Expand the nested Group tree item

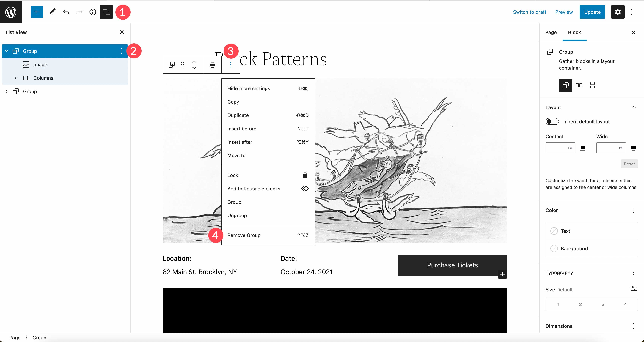tap(6, 91)
